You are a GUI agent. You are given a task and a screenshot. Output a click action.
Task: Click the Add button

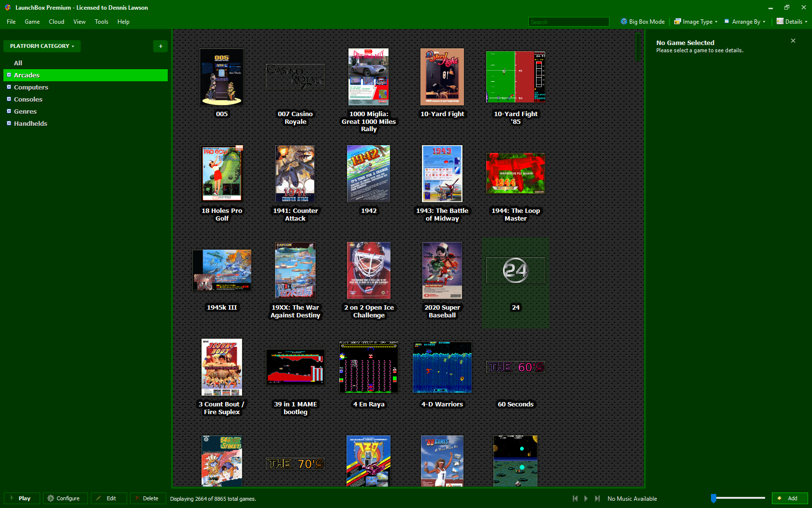[x=790, y=498]
